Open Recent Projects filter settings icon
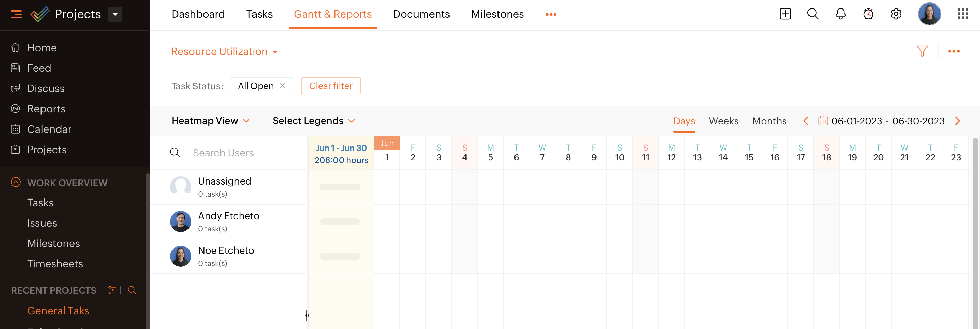The height and width of the screenshot is (329, 980). click(x=112, y=290)
